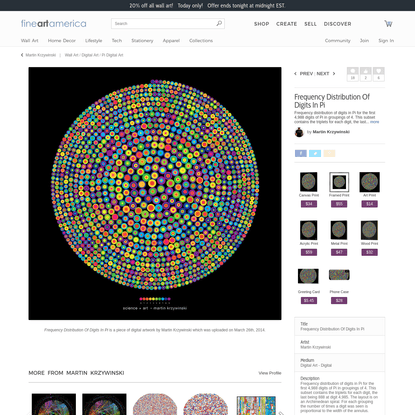Click the $59 Acrylic Print price button
The height and width of the screenshot is (415, 415).
309,252
